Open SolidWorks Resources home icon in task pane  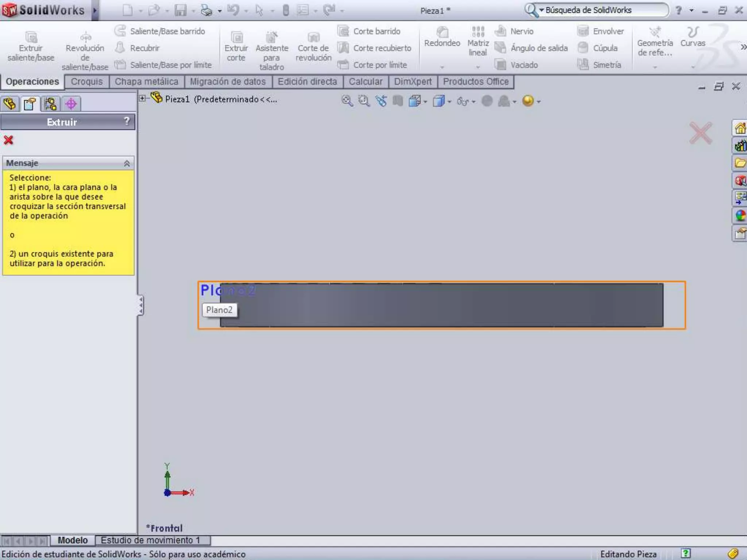(740, 128)
